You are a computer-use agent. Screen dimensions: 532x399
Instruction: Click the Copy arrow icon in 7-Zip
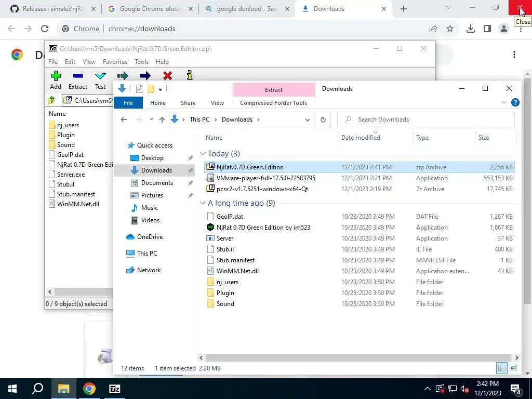tap(123, 75)
